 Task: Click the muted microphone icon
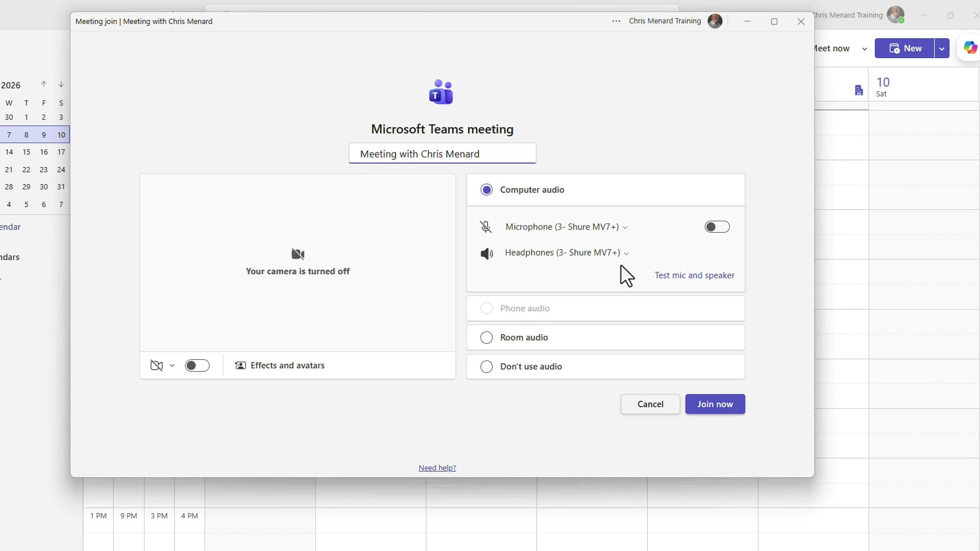pos(486,227)
